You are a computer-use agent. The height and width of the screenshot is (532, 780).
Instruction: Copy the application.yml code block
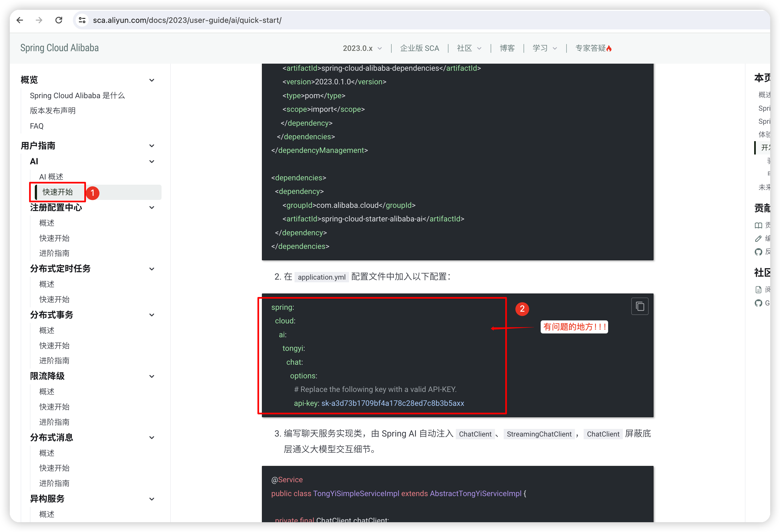click(x=640, y=306)
